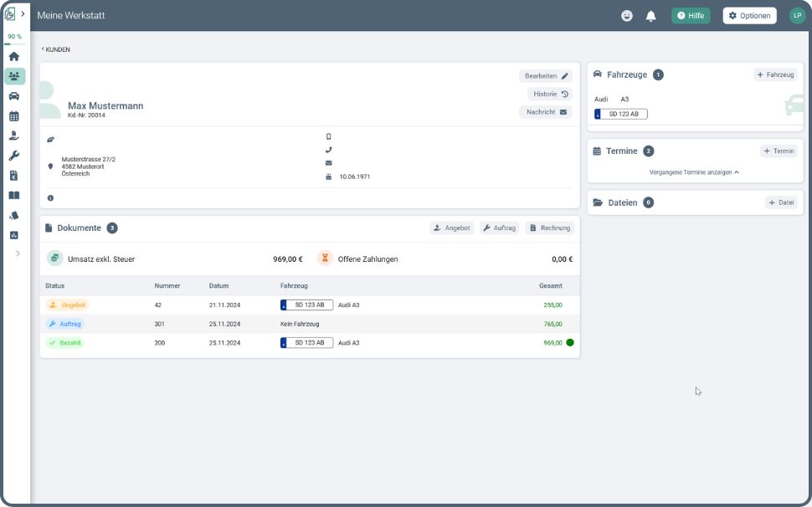The width and height of the screenshot is (812, 507).
Task: Open the Angebot row number 42
Action: click(x=157, y=305)
